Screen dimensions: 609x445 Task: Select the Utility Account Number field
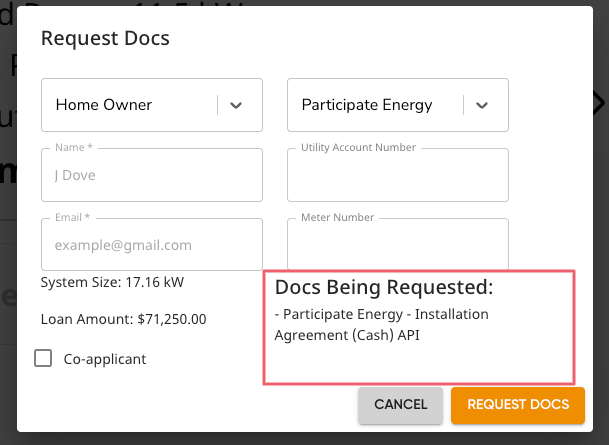pos(397,177)
